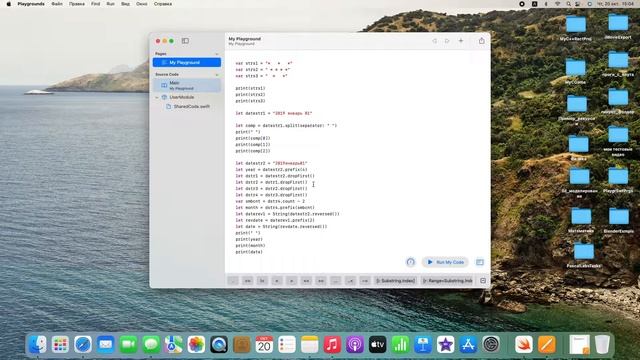Viewport: 640px width, 360px height.
Task: Collapse the code completion suggestion bar
Action: (483, 281)
